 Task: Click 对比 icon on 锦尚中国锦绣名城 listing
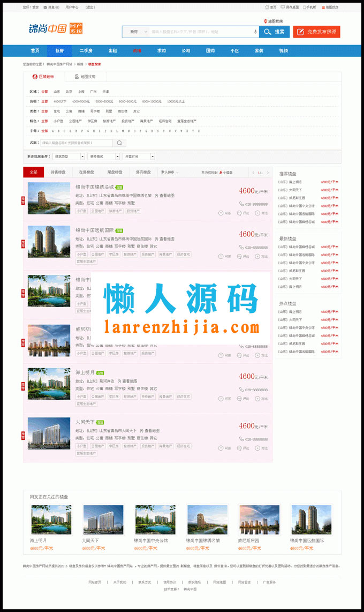[x=257, y=213]
